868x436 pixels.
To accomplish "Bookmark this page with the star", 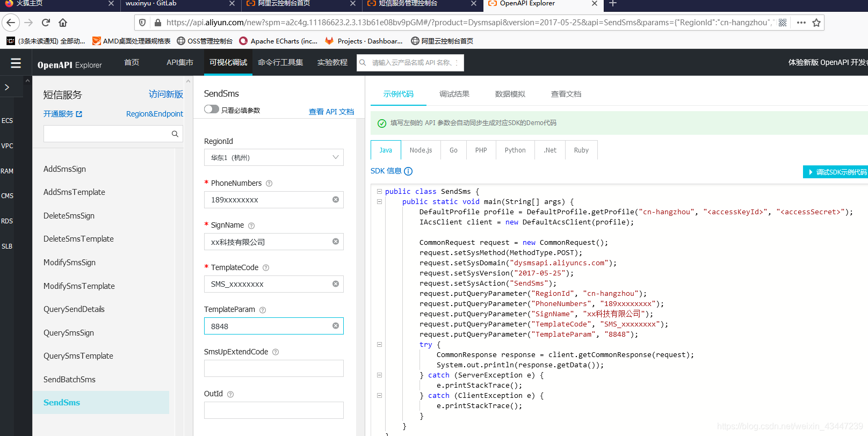I will [816, 23].
